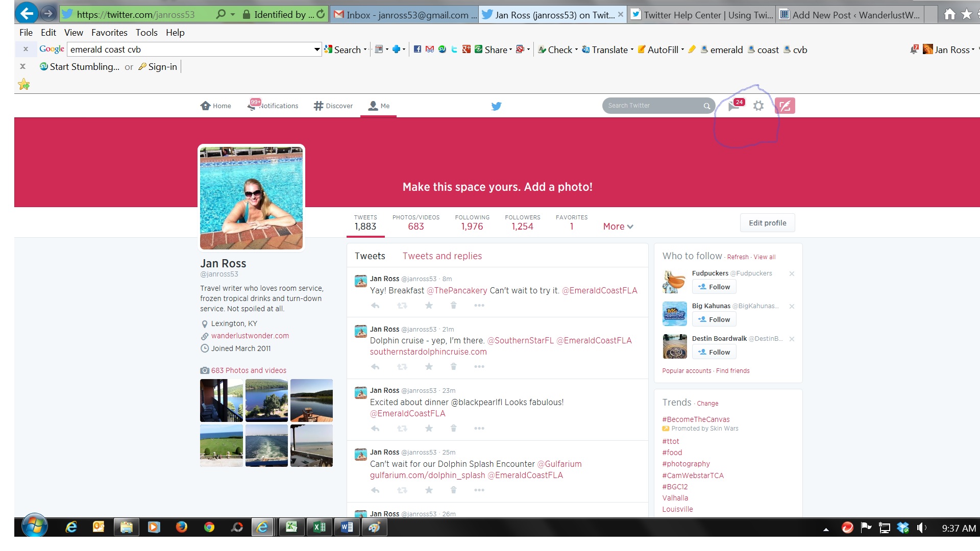Expand the Check dropdown in Google toolbar
Viewport: 980px width, 551px height.
tap(576, 49)
